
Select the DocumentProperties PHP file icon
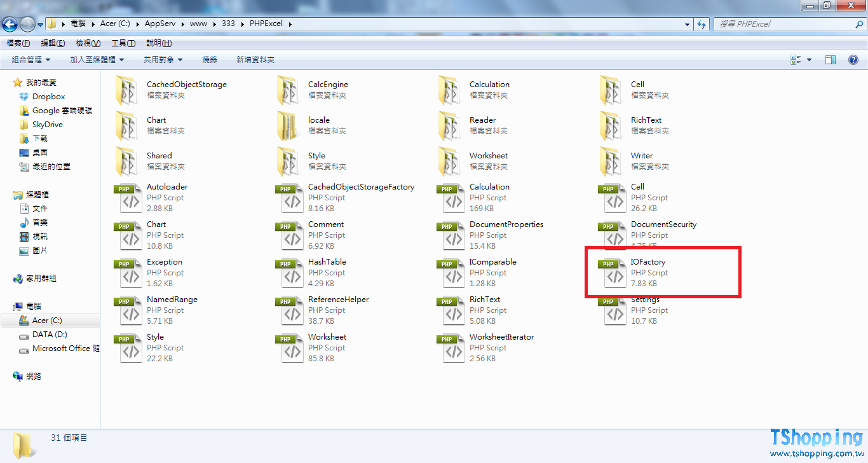[451, 236]
